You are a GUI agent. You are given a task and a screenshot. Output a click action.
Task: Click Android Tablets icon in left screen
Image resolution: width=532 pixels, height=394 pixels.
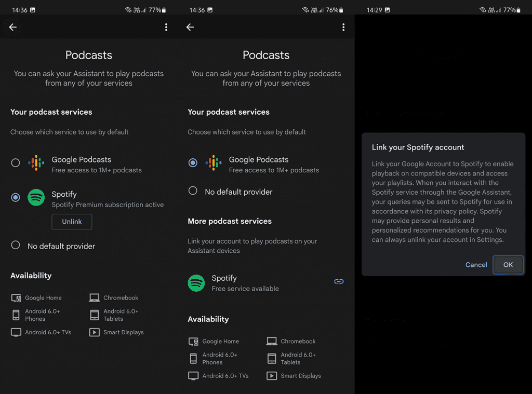tap(95, 315)
